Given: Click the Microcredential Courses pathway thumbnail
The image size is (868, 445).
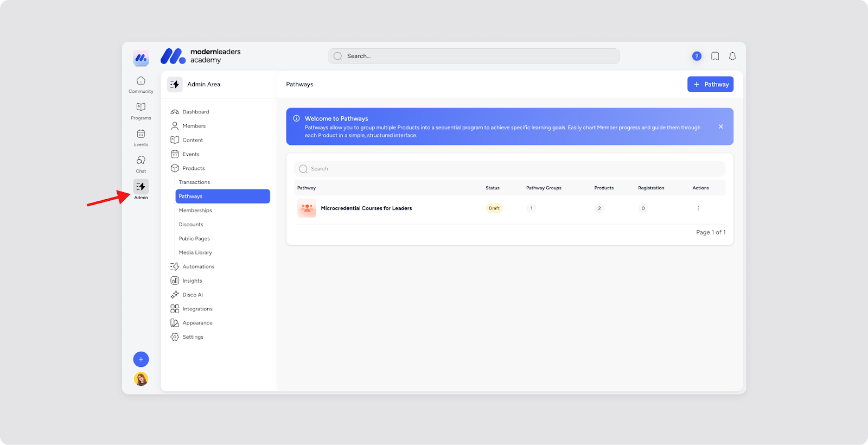Looking at the screenshot, I should (x=307, y=208).
